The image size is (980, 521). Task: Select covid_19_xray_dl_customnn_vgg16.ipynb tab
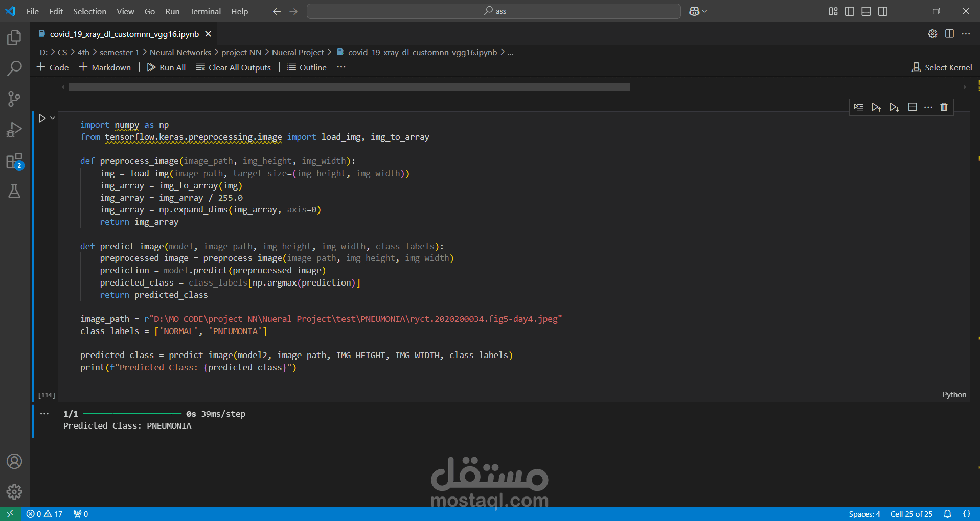124,34
